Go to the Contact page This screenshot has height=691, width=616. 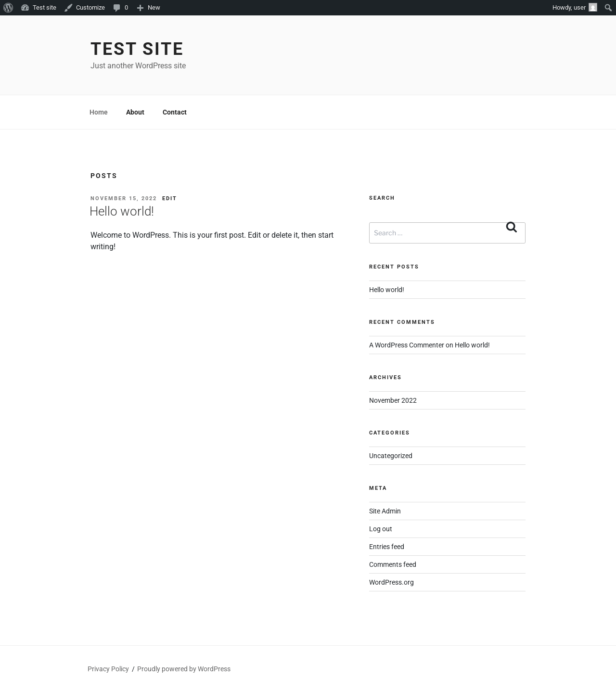175,112
